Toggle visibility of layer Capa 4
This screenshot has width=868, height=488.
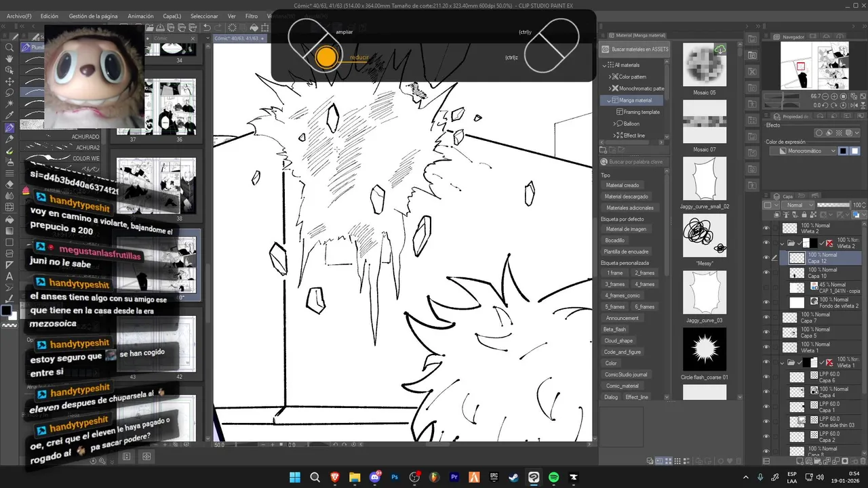767,392
